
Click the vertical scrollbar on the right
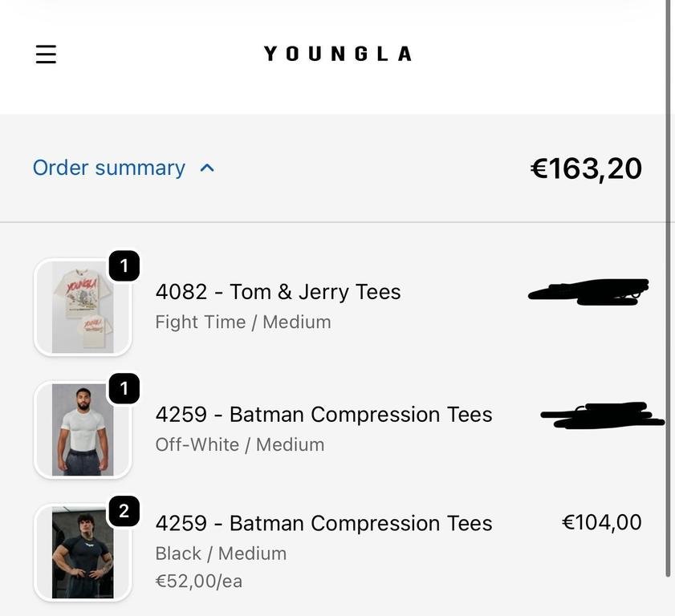pos(669,289)
